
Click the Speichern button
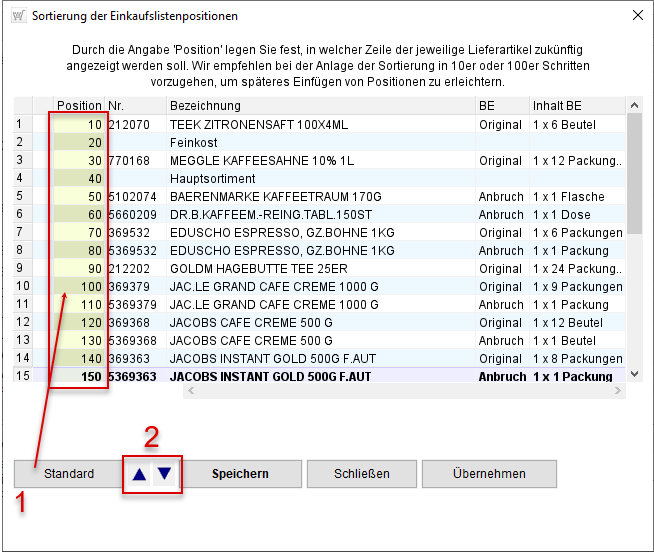click(x=240, y=474)
